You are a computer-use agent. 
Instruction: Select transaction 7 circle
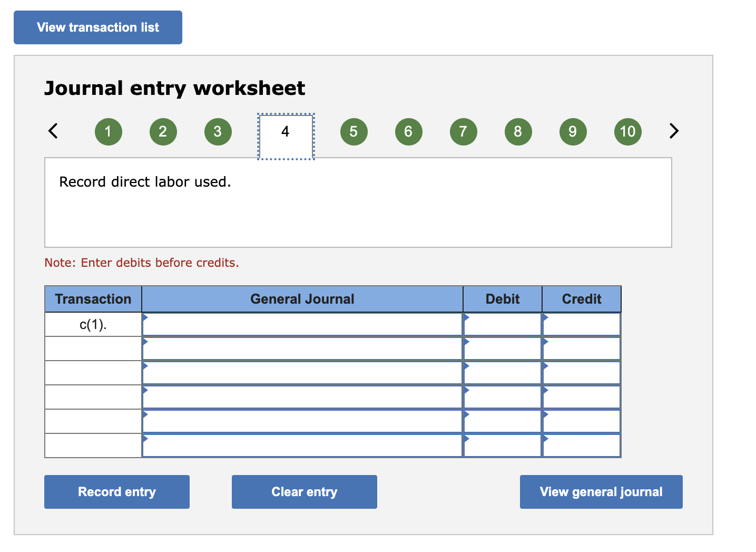pos(463,132)
